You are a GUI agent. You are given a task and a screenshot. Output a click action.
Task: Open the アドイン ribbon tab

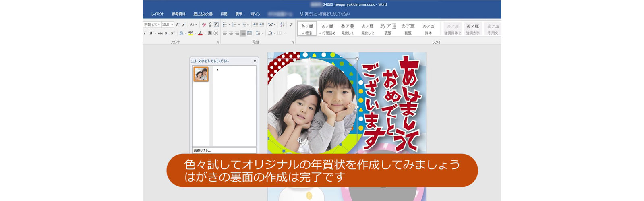click(255, 14)
